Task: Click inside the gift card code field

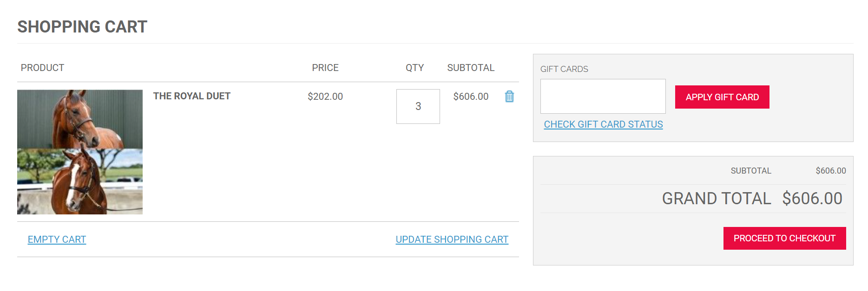Action: [x=603, y=96]
